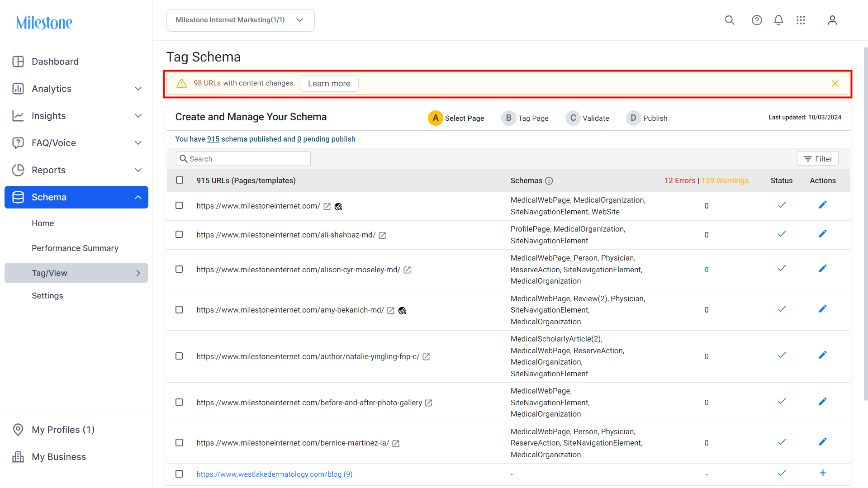Screen dimensions: 868x488
Task: Open schema Home submenu item
Action: [43, 223]
